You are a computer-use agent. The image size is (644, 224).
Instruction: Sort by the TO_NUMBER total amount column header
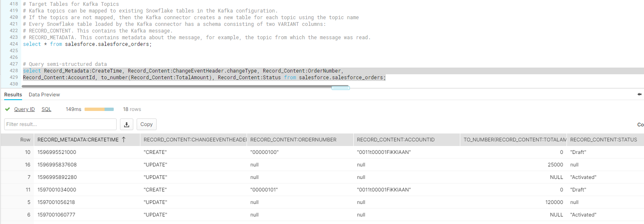click(514, 140)
